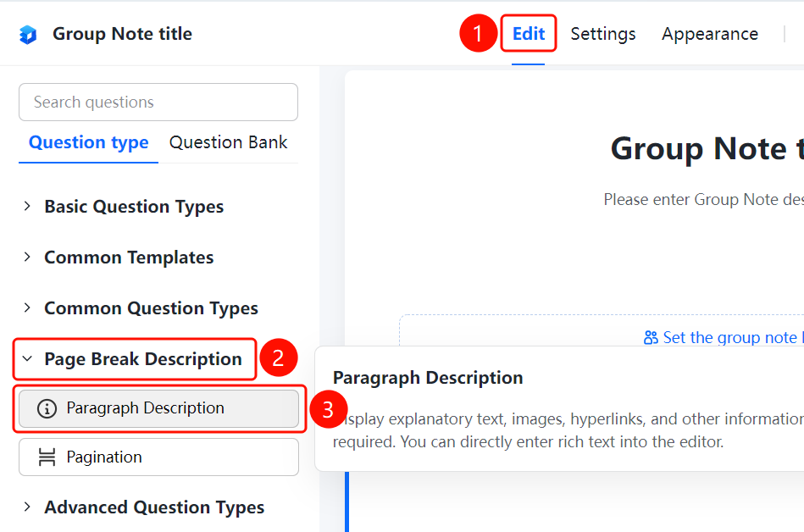Open the Appearance tab

710,34
